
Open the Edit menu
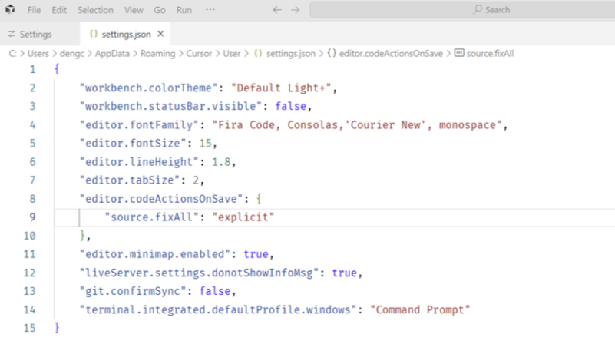click(59, 10)
